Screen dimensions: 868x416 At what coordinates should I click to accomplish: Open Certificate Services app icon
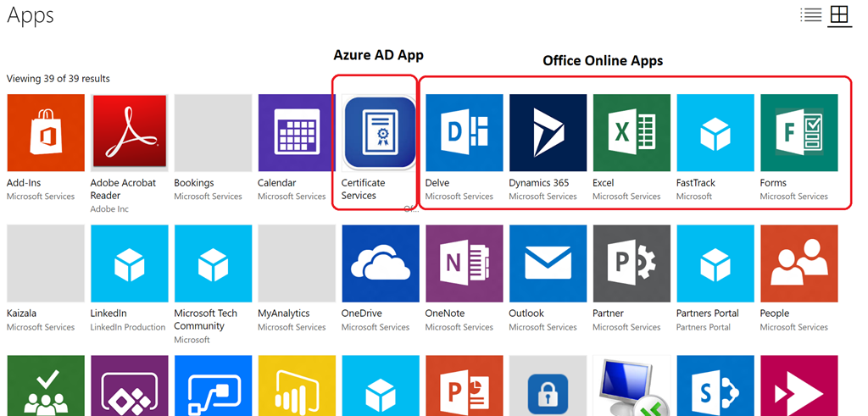tap(380, 132)
